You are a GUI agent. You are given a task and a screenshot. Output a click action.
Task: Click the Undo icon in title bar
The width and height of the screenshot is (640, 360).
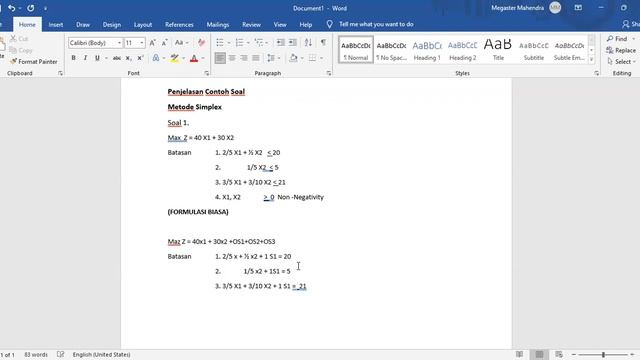click(x=11, y=8)
